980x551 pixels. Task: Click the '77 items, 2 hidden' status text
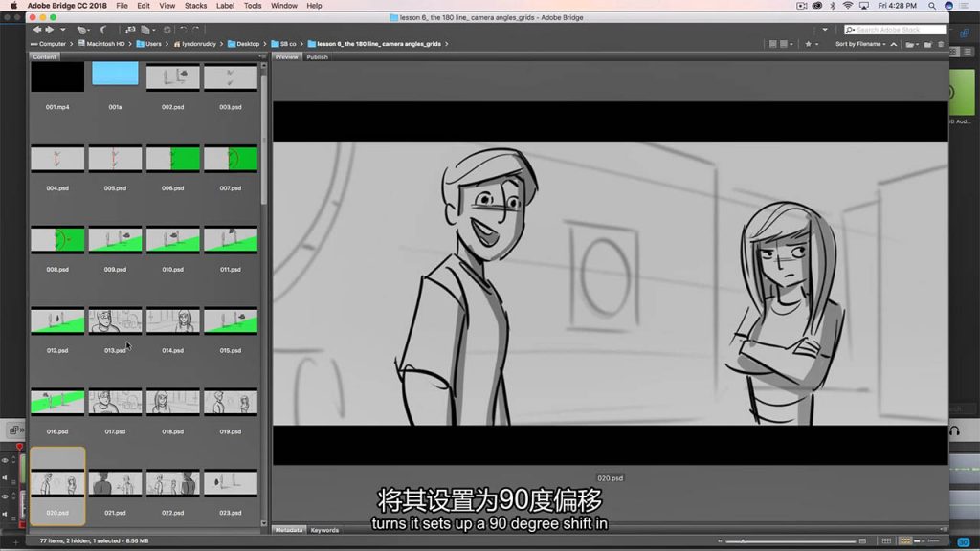94,541
